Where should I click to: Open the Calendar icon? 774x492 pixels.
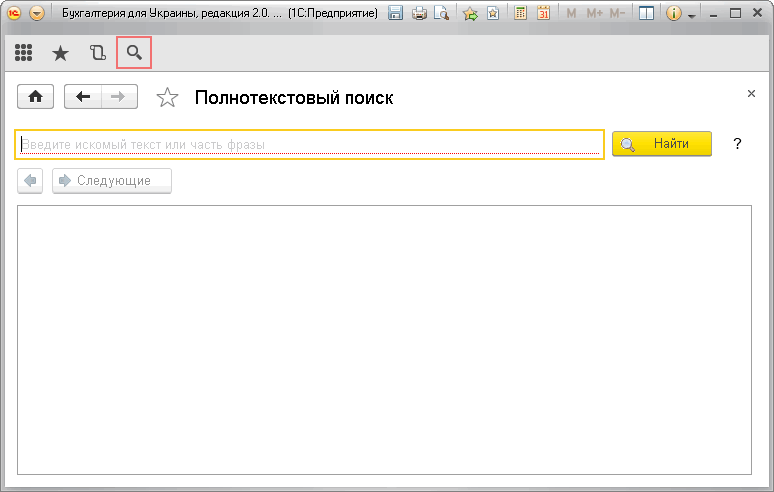pos(543,14)
